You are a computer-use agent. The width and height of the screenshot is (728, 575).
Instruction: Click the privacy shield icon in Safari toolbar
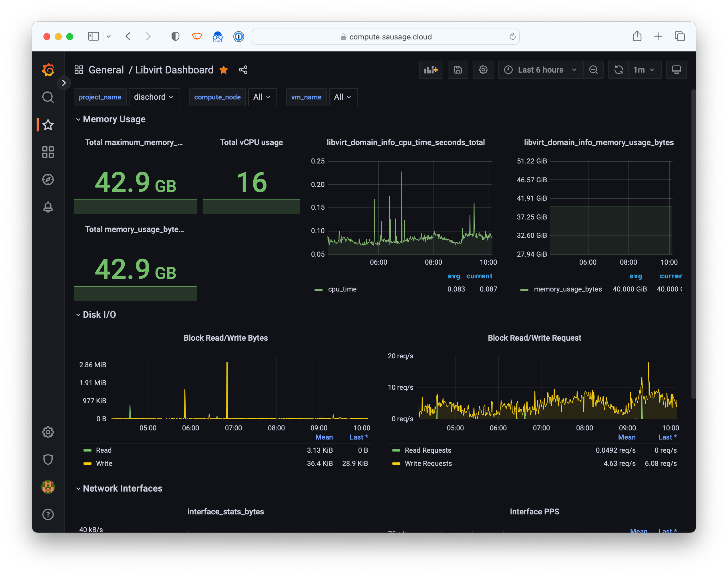tap(175, 36)
